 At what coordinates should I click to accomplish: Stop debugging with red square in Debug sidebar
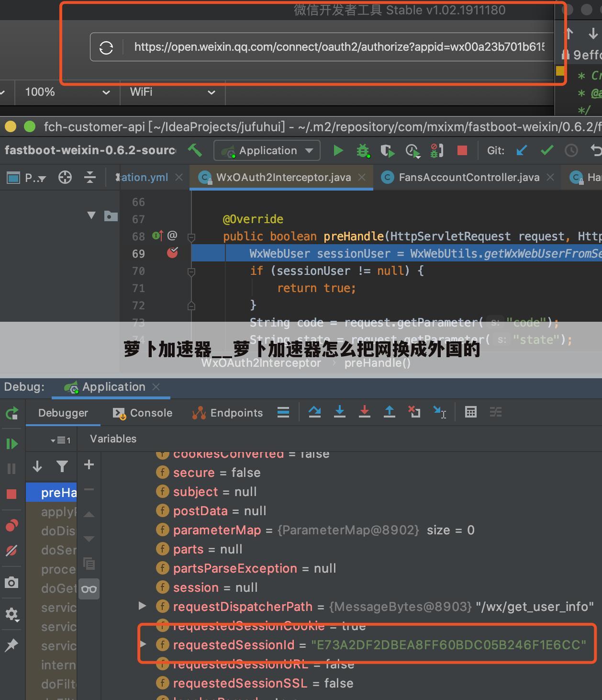pyautogui.click(x=11, y=494)
